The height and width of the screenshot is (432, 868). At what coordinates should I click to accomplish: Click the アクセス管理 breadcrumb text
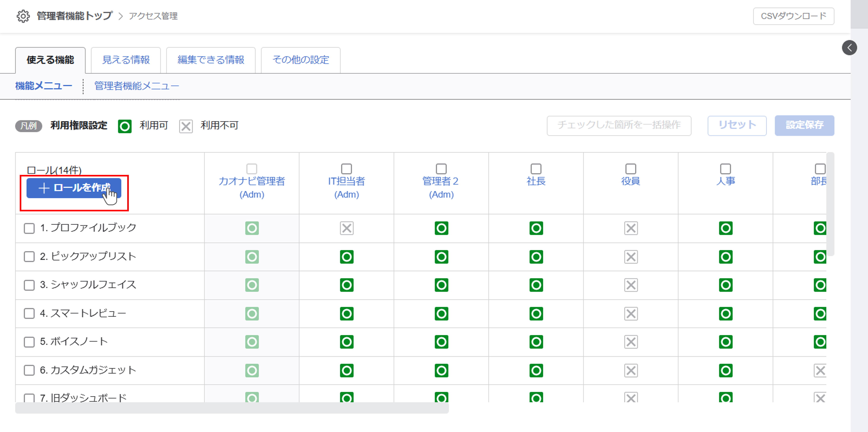point(153,16)
